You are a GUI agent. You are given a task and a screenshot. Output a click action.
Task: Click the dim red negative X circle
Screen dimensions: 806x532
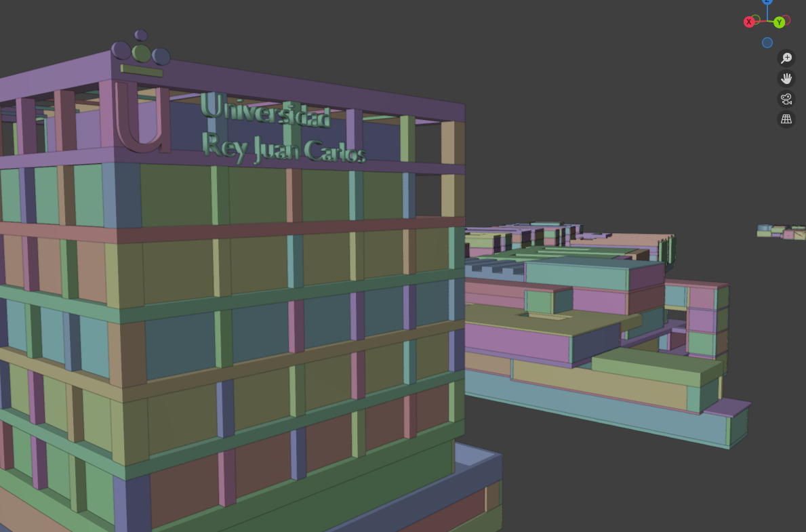coord(787,20)
